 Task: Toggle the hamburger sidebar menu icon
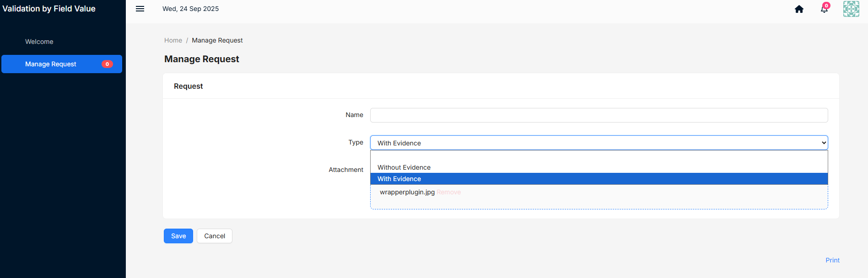140,9
